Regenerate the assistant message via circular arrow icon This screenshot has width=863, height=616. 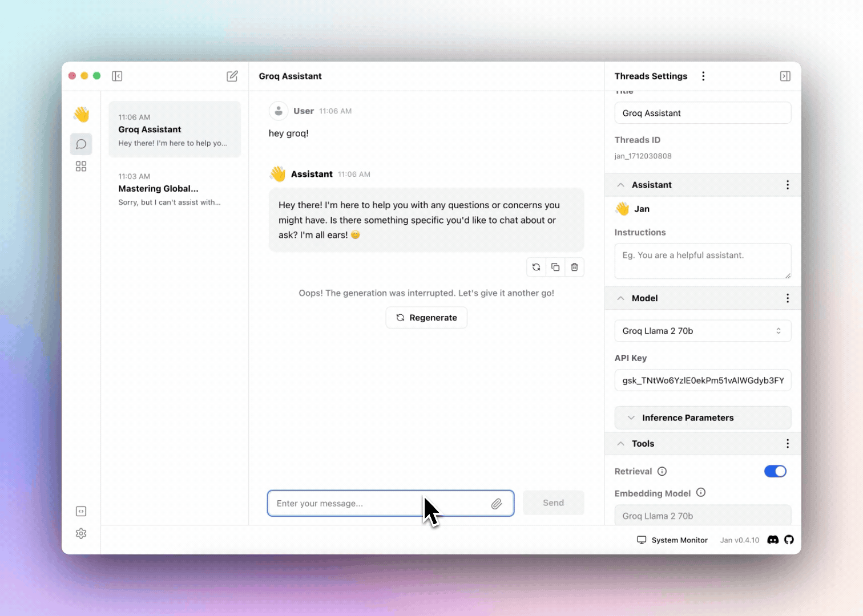point(536,267)
